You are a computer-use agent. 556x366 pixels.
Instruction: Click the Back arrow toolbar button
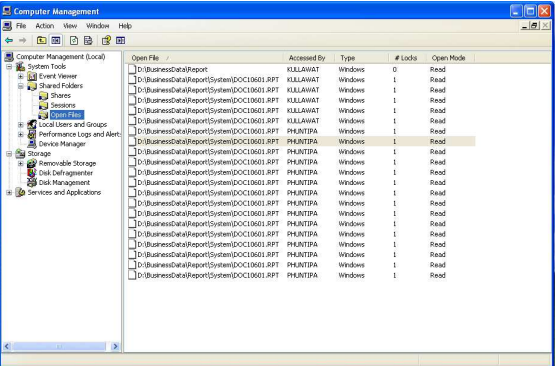[x=9, y=40]
